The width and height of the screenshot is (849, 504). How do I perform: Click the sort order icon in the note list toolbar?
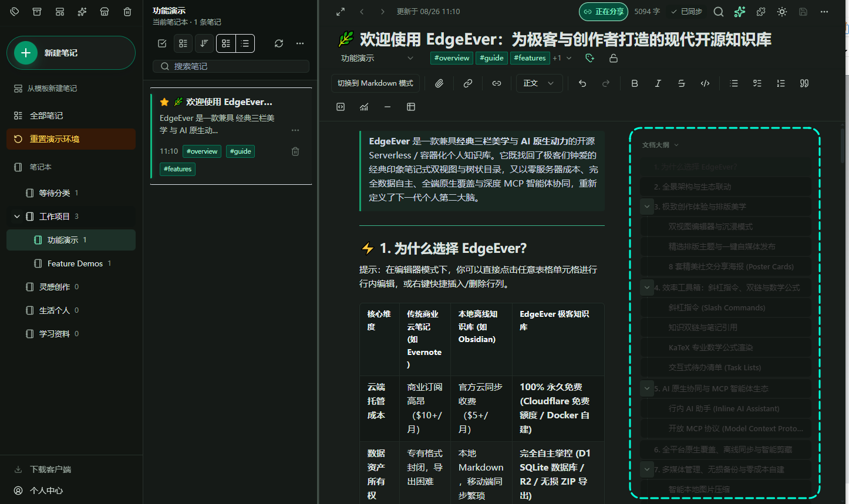coord(204,43)
